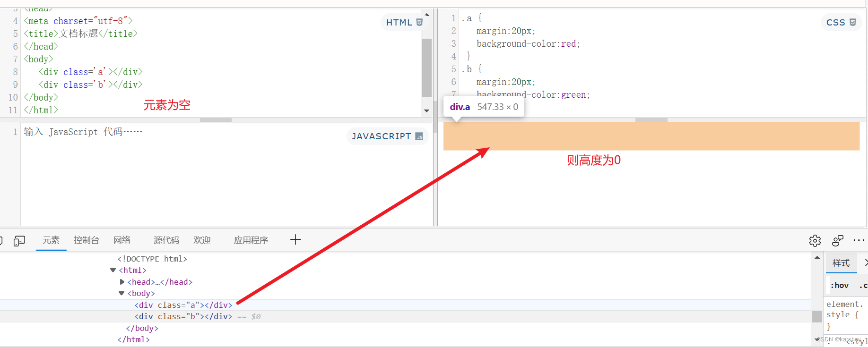Click the HTML editor scroll up arrow

pyautogui.click(x=426, y=15)
